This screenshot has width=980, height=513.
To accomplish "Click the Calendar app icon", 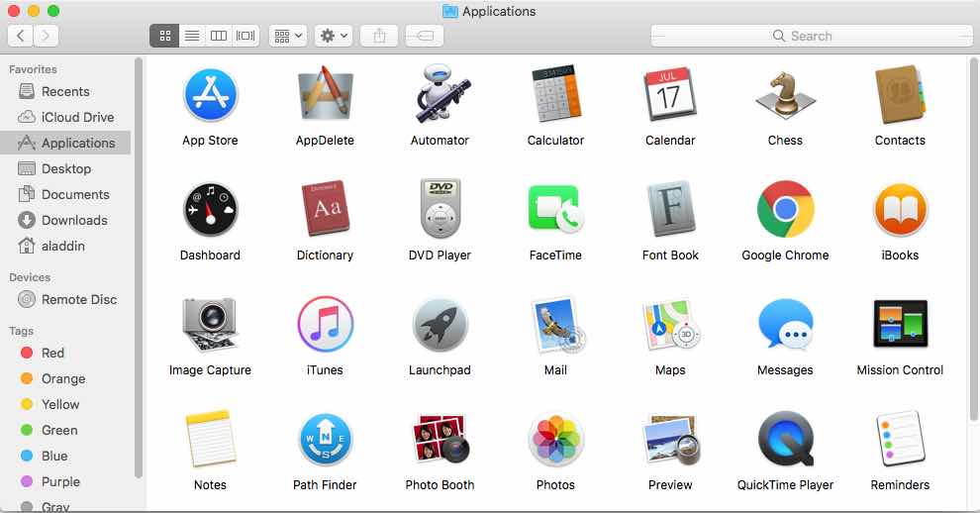I will click(670, 95).
